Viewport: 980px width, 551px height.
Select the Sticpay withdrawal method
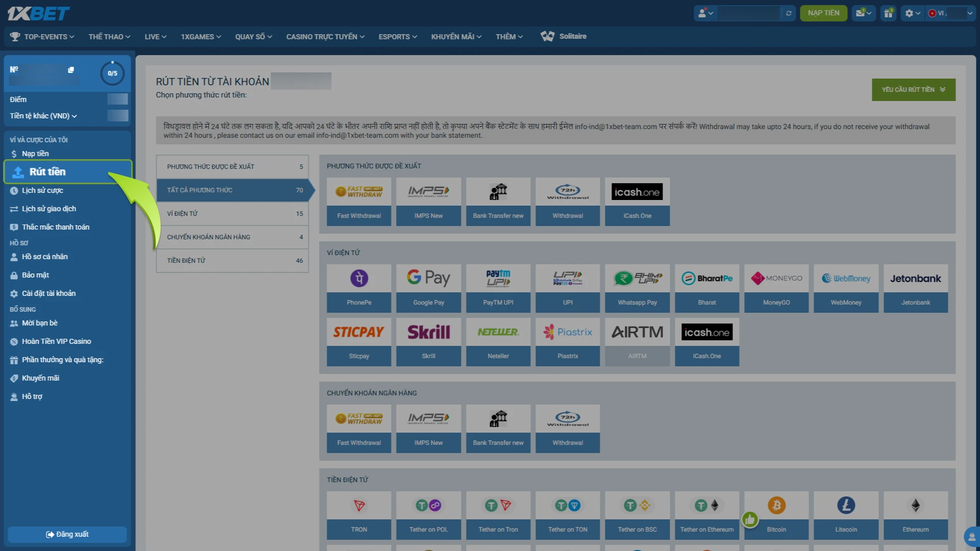click(359, 342)
